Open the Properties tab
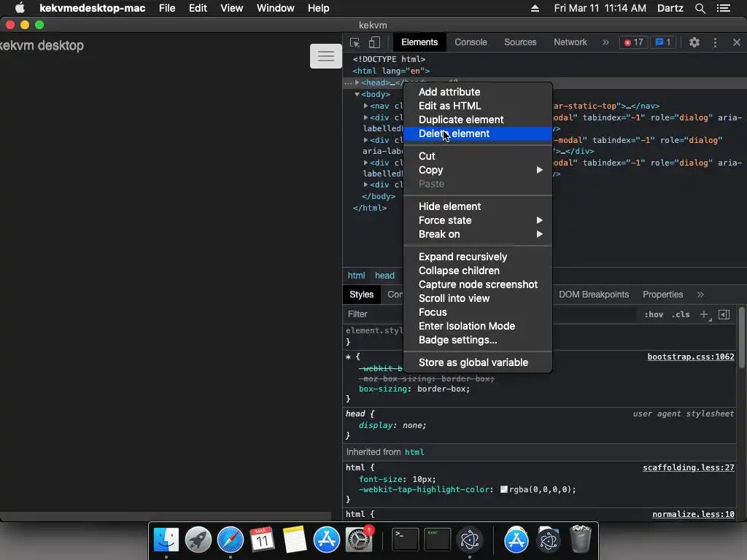747x560 pixels. pos(662,295)
